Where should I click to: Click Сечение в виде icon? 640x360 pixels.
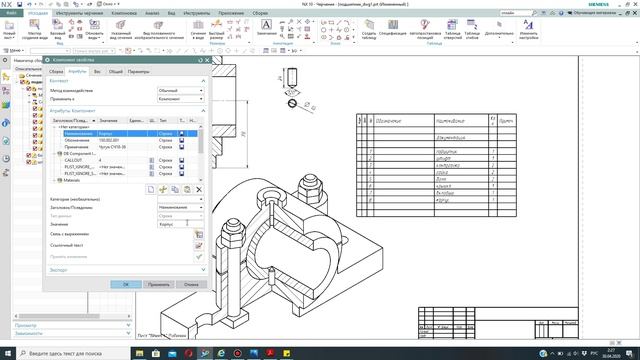pos(198,29)
